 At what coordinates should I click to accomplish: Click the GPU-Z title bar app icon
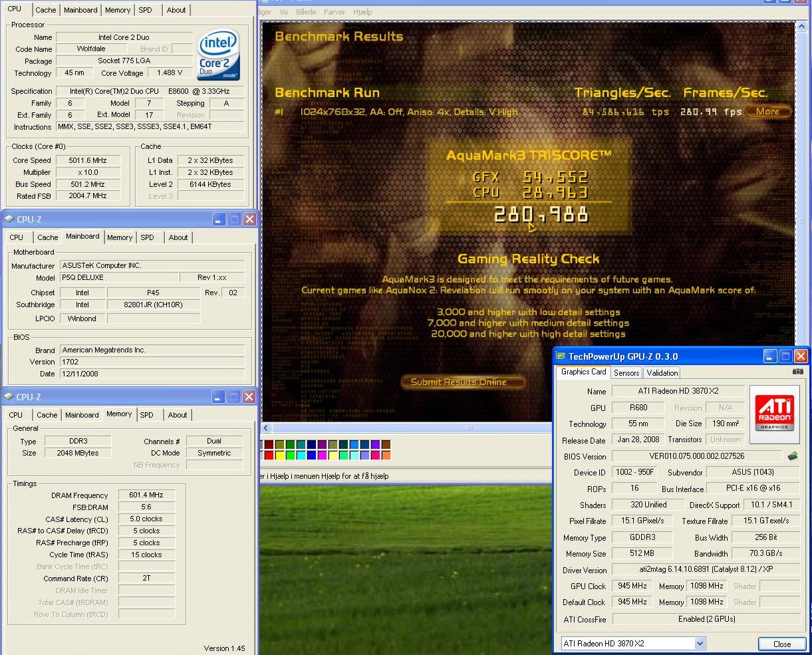(561, 356)
